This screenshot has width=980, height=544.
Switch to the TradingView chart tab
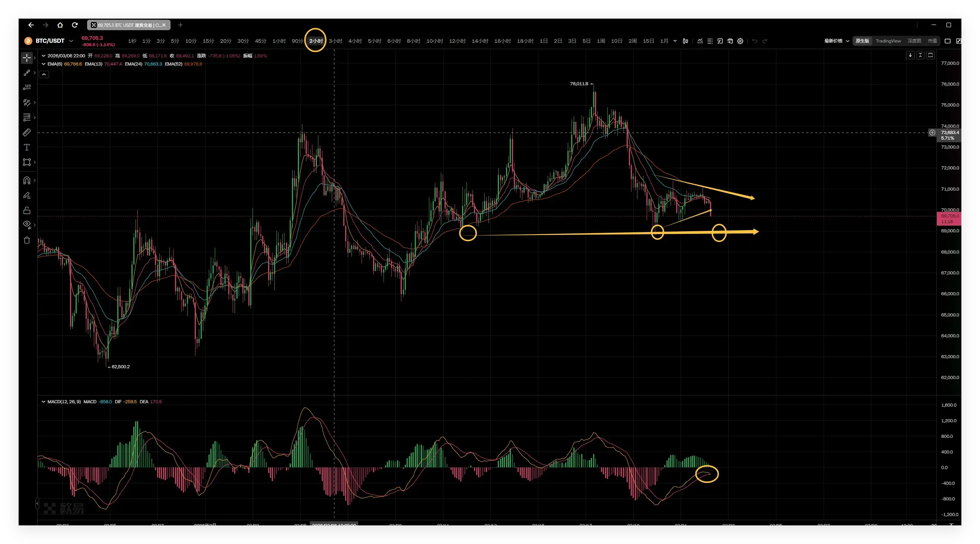tap(888, 41)
